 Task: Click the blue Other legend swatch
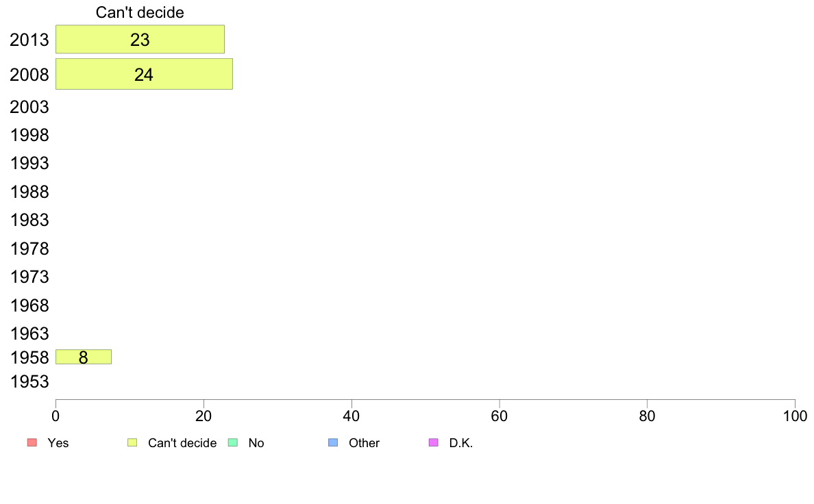[x=333, y=442]
